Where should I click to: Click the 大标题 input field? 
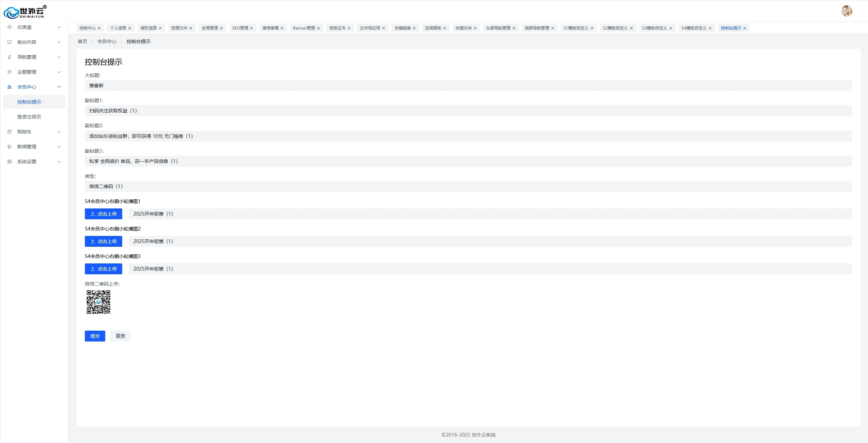(468, 86)
